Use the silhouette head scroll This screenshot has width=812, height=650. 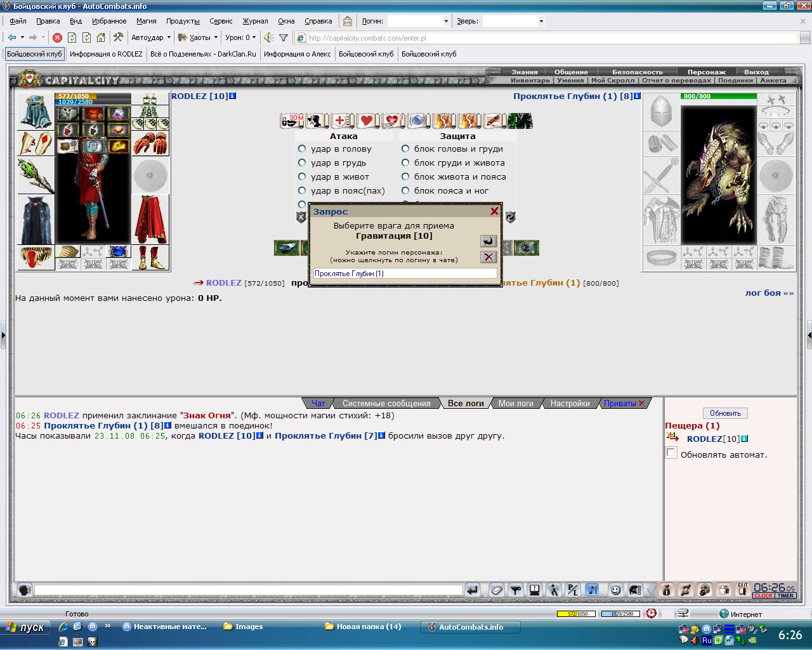tap(316, 121)
